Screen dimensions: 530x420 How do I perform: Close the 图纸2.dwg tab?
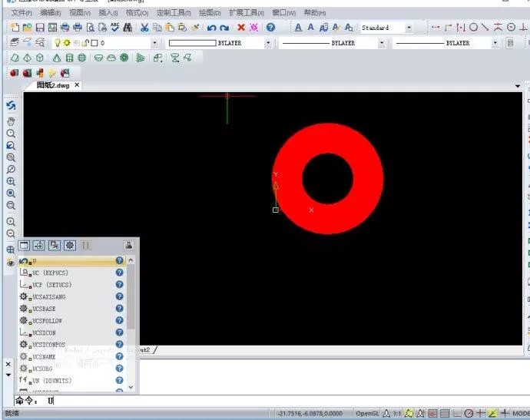coord(77,84)
